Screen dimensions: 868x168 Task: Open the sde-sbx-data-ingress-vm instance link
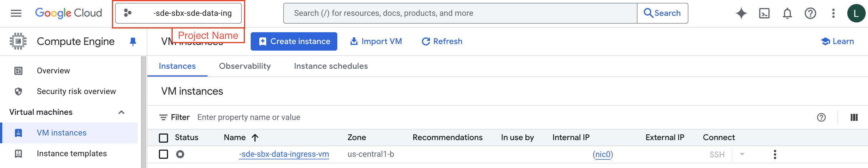click(x=284, y=154)
